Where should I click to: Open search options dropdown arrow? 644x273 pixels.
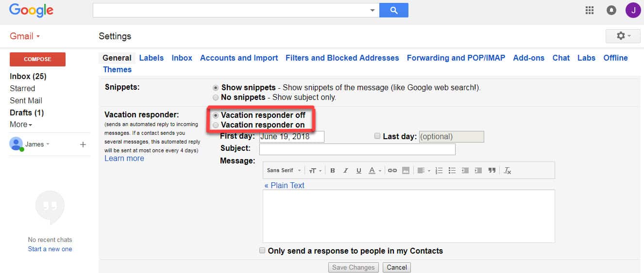(x=373, y=10)
